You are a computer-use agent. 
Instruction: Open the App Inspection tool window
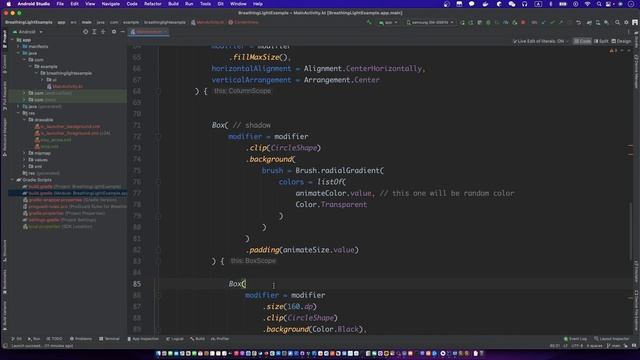click(143, 339)
